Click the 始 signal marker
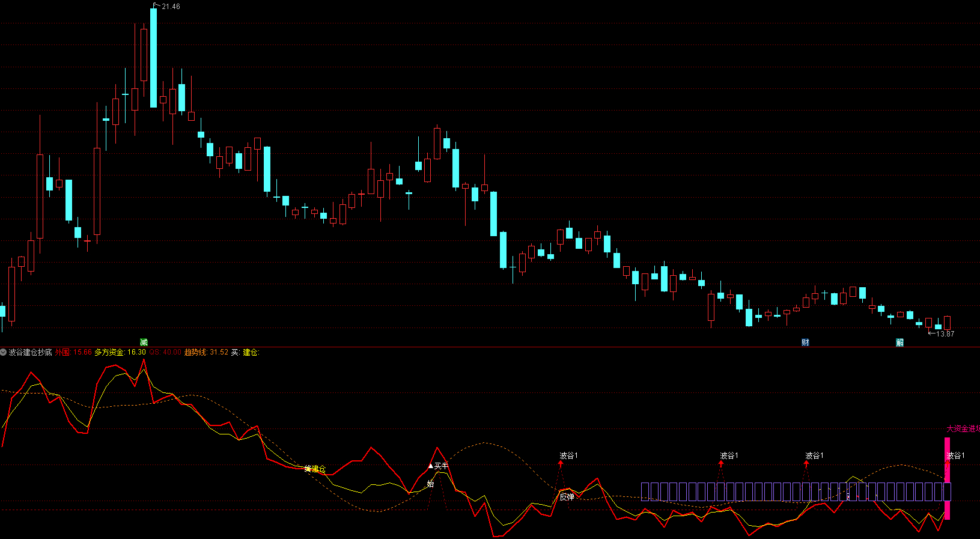The image size is (980, 539). coord(430,484)
